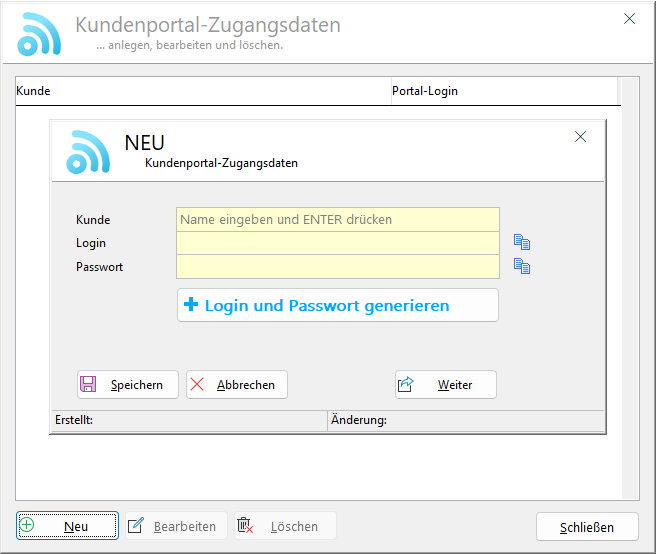Copy the Login value using its copy icon
This screenshot has width=656, height=554.
pos(521,243)
